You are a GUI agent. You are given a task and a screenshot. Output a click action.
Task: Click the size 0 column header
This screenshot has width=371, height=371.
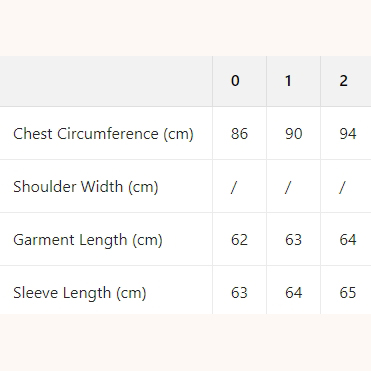tap(235, 81)
